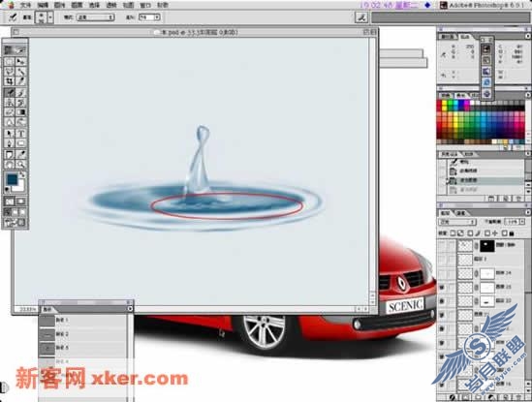The height and width of the screenshot is (402, 532).
Task: Click the swap foreground/background colors arrow
Action: point(22,174)
